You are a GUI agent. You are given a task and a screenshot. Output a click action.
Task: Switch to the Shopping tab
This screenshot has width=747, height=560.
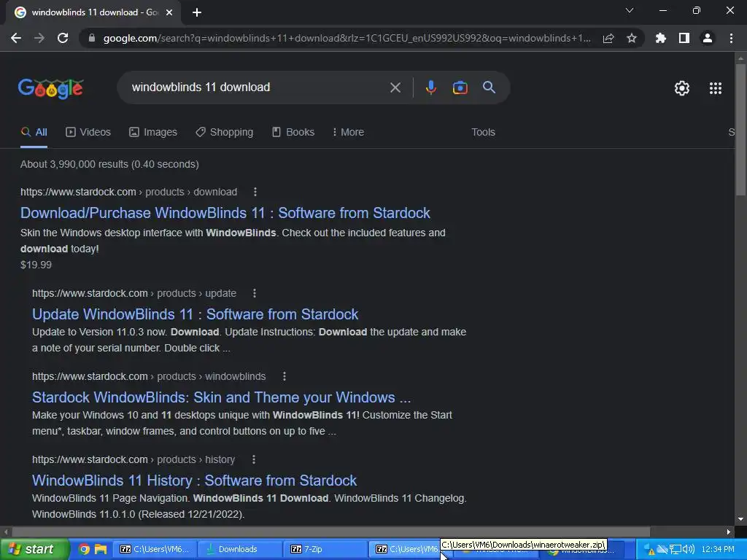(225, 133)
